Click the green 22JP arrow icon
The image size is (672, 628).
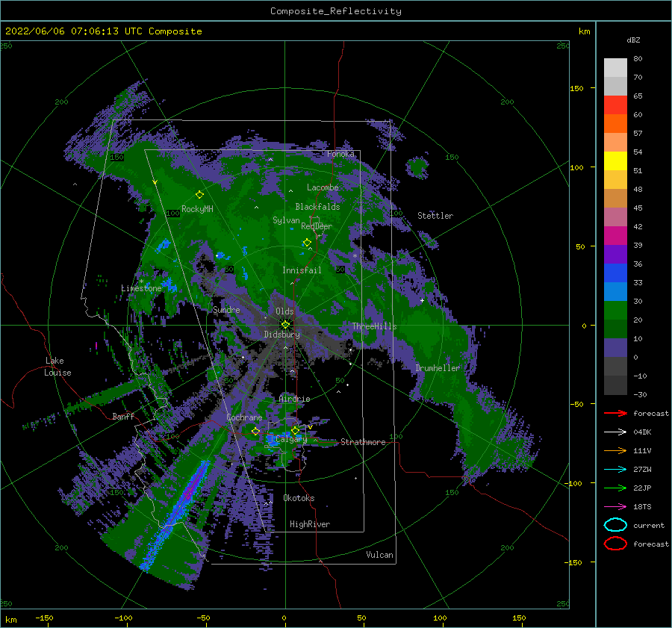tap(615, 488)
